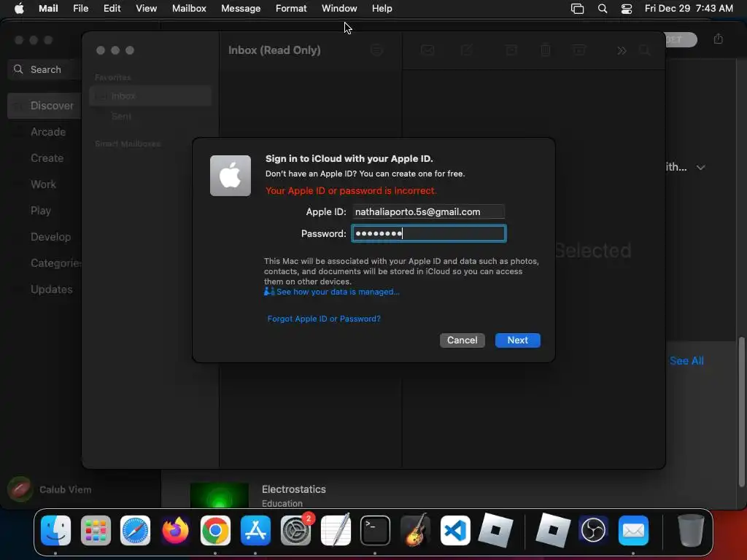Viewport: 747px width, 560px height.
Task: Open the Format menu
Action: tap(290, 8)
